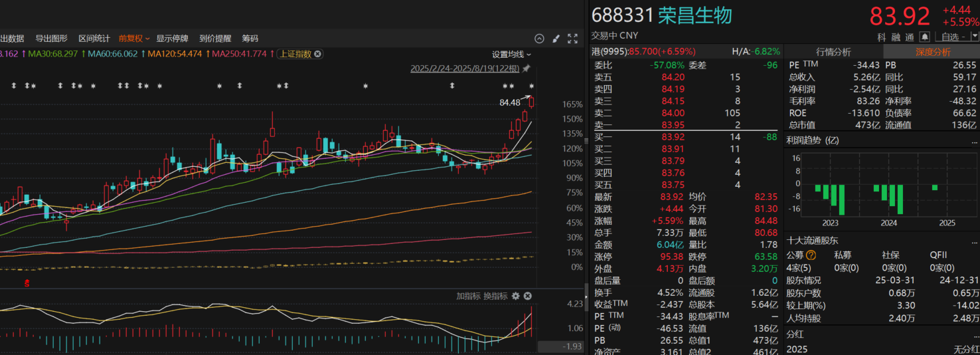
Task: Click the 加指标 add indicator link
Action: pyautogui.click(x=467, y=296)
